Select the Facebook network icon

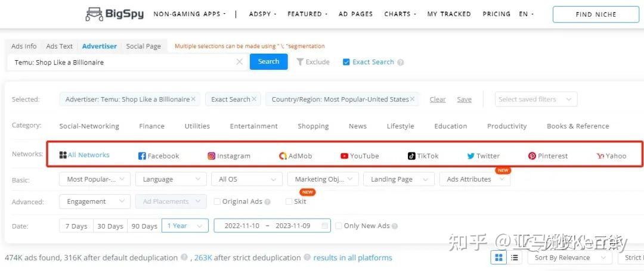[x=142, y=156]
